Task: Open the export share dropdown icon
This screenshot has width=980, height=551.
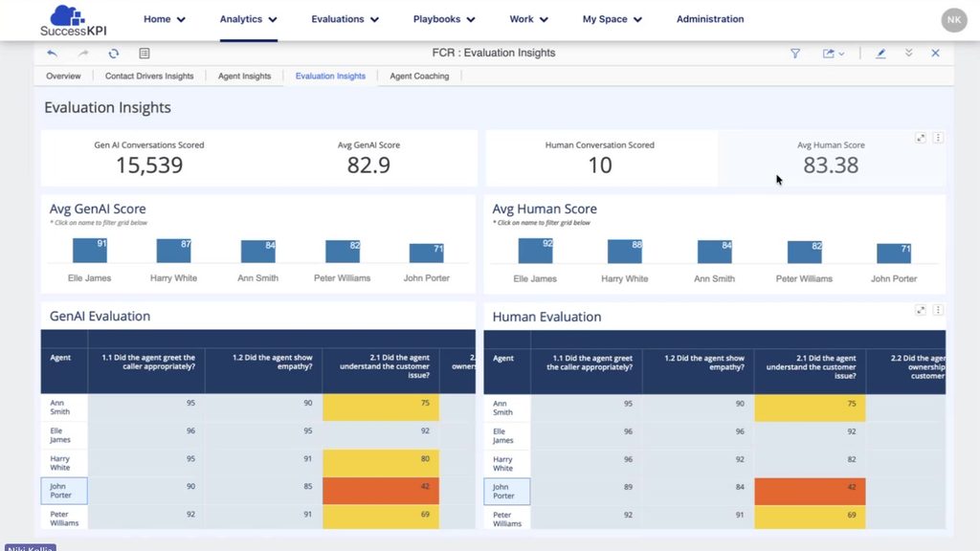Action: 834,54
